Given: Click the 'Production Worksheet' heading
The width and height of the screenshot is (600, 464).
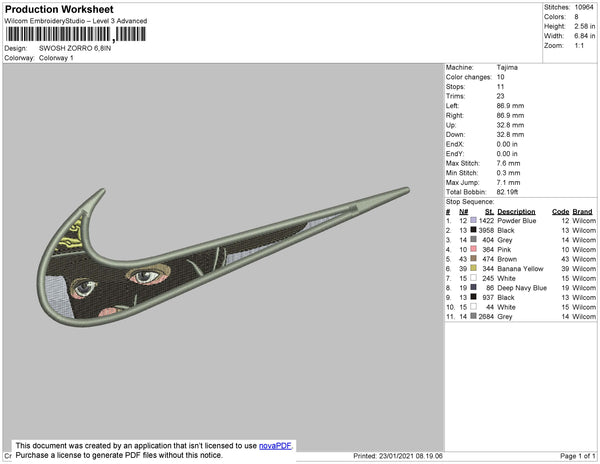Looking at the screenshot, I should coord(59,10).
